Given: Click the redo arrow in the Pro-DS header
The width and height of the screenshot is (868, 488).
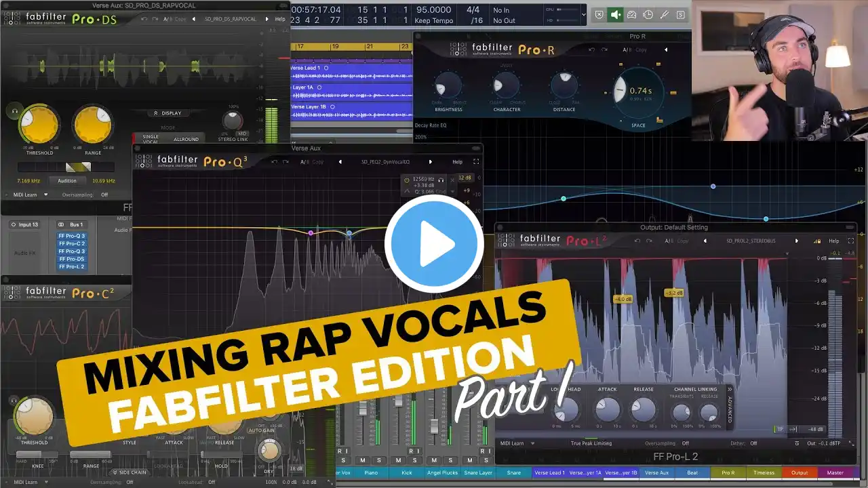Looking at the screenshot, I should click(x=155, y=19).
